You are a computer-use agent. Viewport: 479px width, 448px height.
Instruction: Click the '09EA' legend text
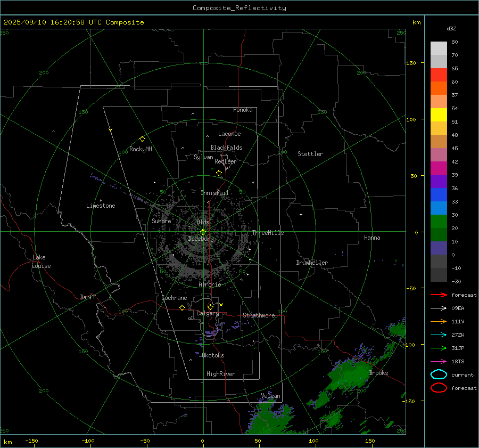coord(458,308)
